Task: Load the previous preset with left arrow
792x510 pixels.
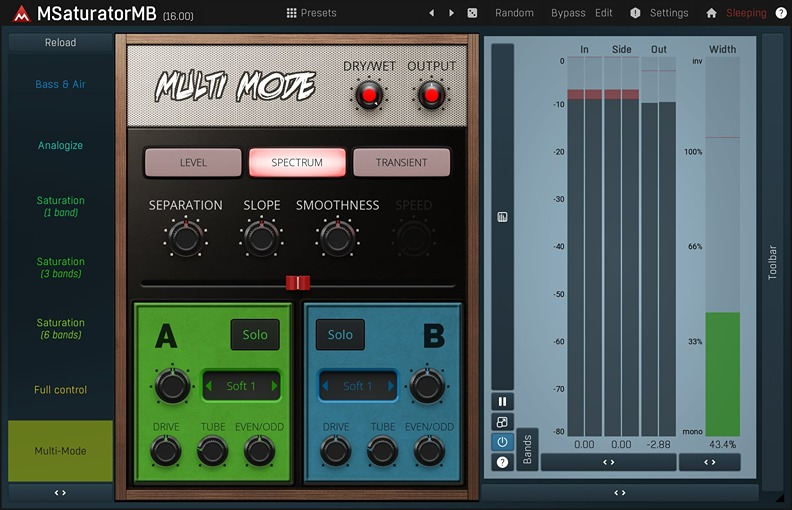Action: tap(431, 13)
